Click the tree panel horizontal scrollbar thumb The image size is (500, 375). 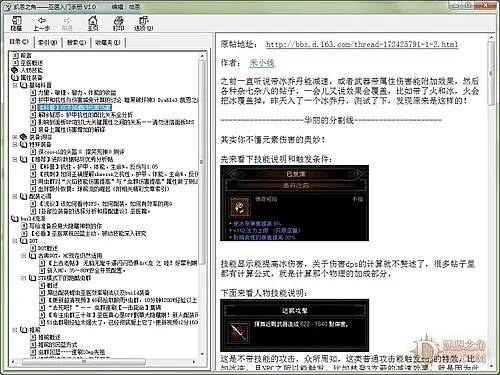pos(84,361)
